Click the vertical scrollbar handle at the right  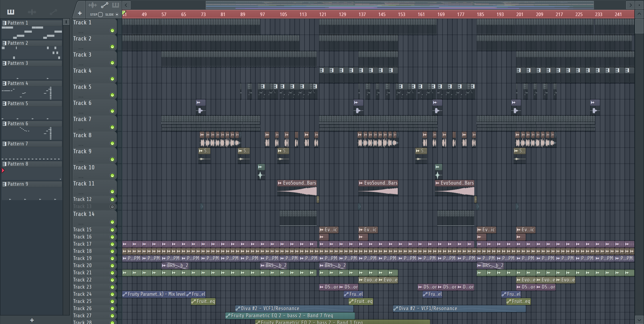(x=639, y=26)
